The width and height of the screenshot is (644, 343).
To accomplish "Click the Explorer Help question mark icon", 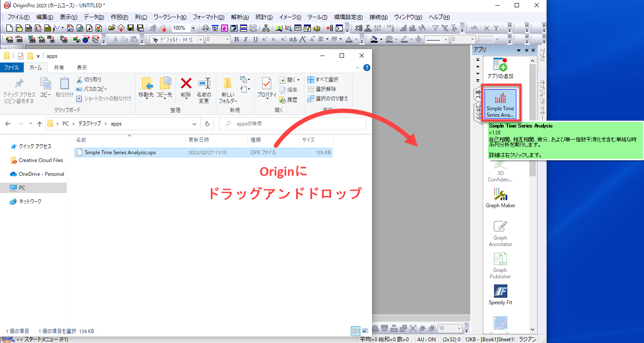I will point(367,68).
